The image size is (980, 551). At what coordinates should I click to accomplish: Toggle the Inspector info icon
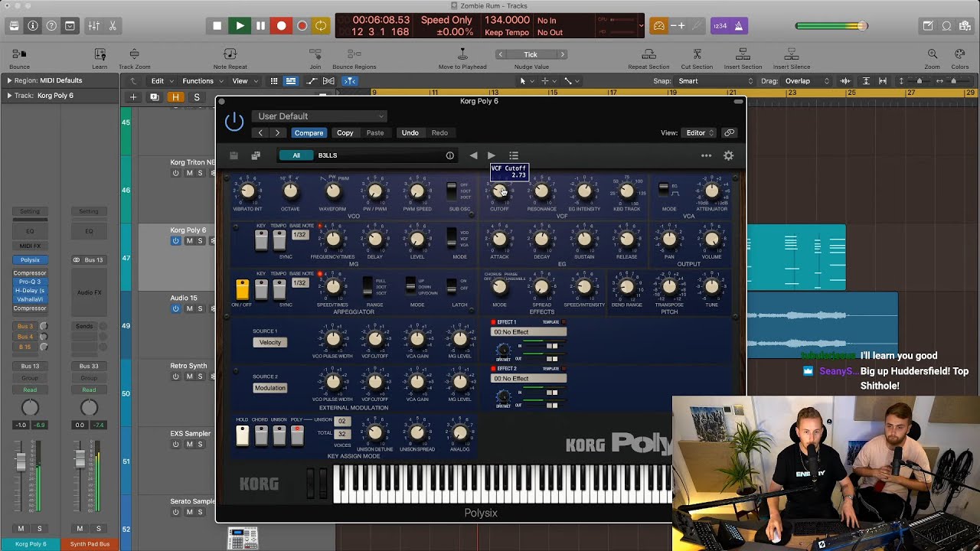pyautogui.click(x=33, y=25)
